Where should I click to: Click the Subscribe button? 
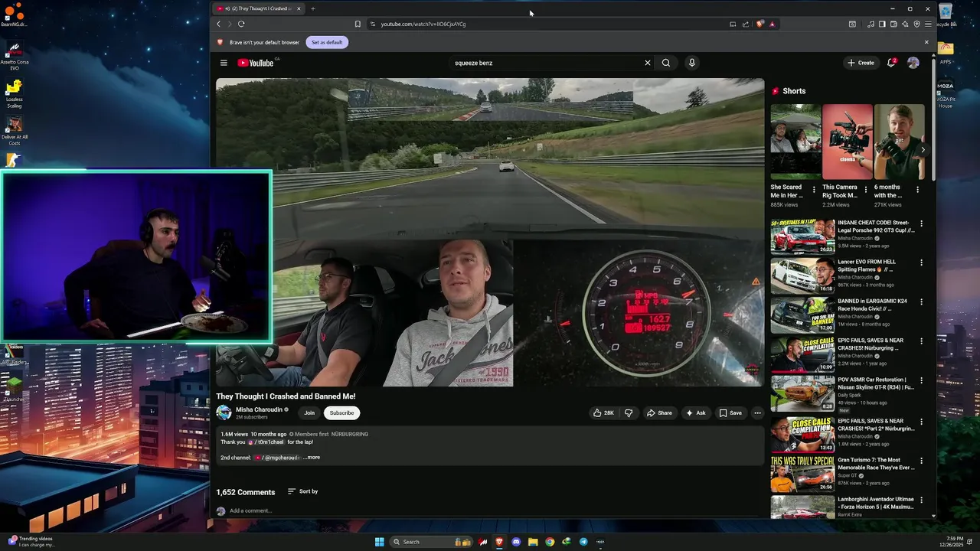coord(341,412)
